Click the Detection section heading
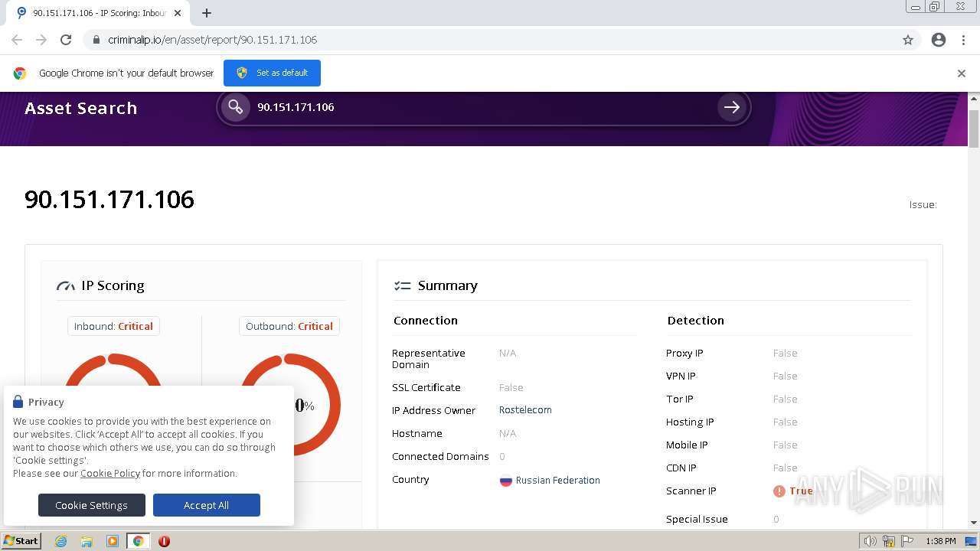 click(696, 321)
